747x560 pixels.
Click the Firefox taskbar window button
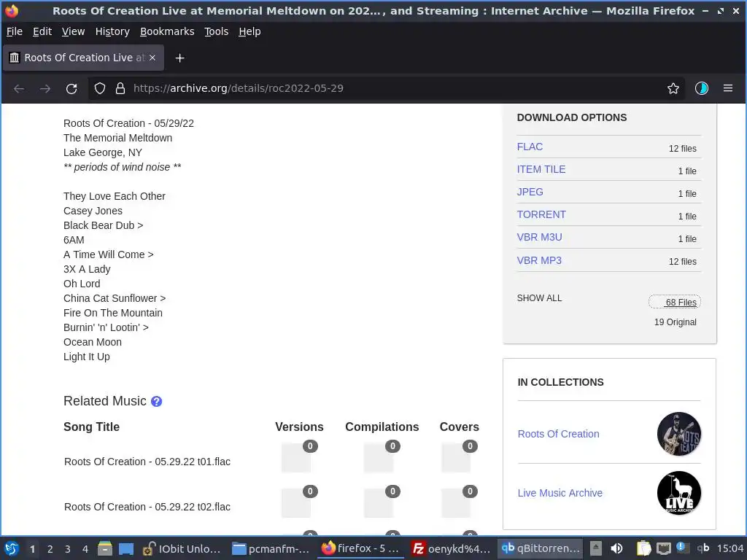tap(360, 548)
